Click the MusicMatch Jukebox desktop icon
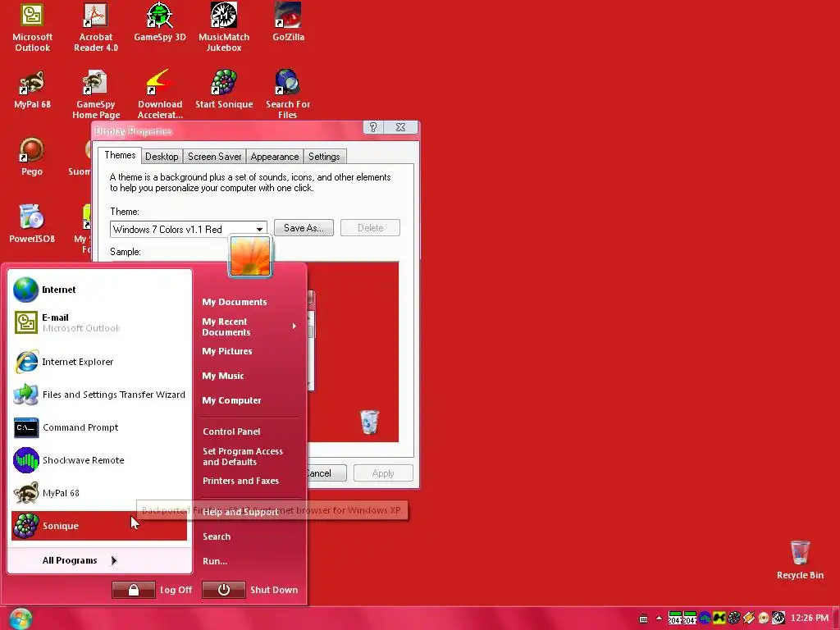Viewport: 840px width, 630px height. tap(224, 27)
